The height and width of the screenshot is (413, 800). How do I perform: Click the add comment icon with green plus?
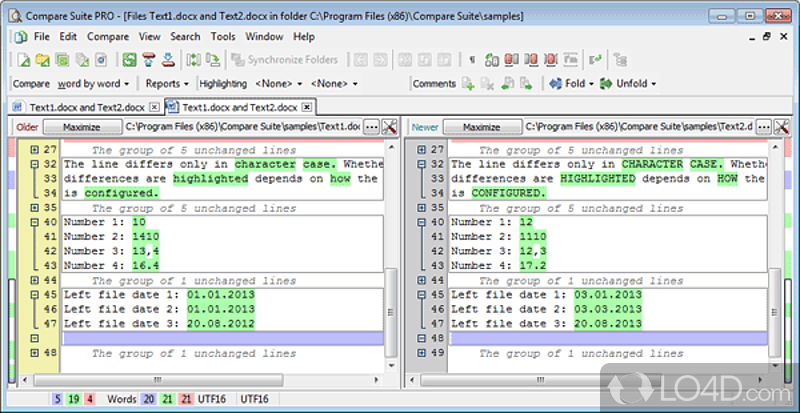pyautogui.click(x=468, y=84)
